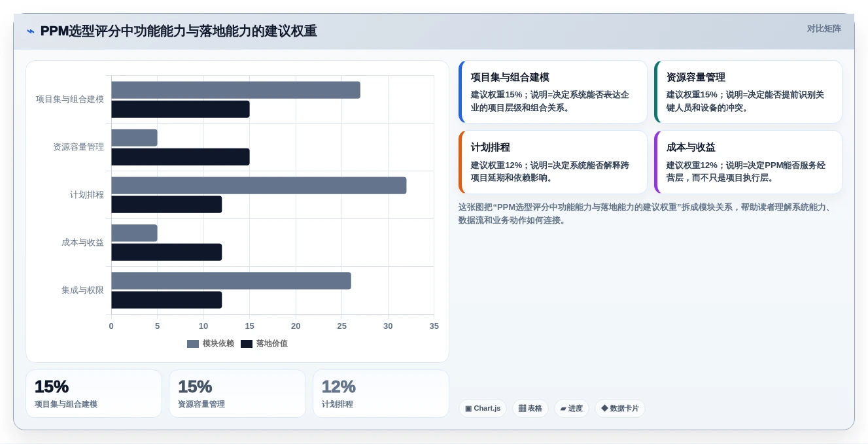Select the 15% 项目集与组合建模 stat card
Screen dimensions: 868x444
click(x=94, y=394)
